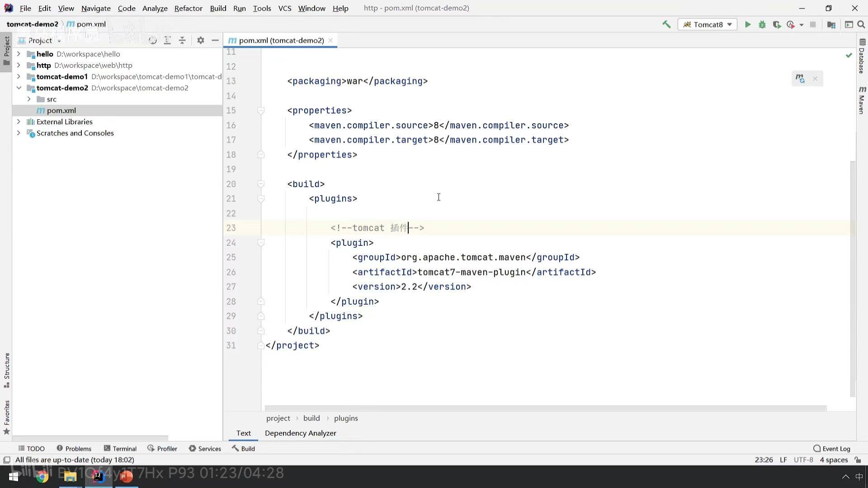The width and height of the screenshot is (868, 488).
Task: Open the Database side tool window
Action: pos(862,56)
